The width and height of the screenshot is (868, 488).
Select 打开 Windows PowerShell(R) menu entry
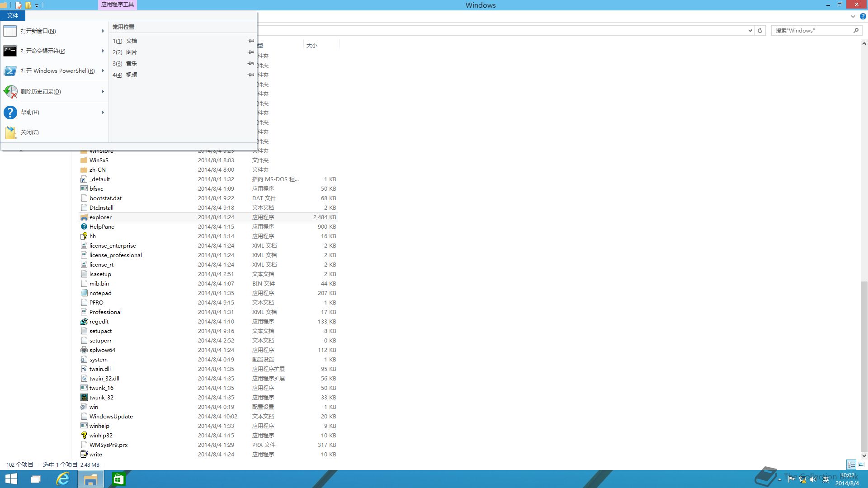54,71
